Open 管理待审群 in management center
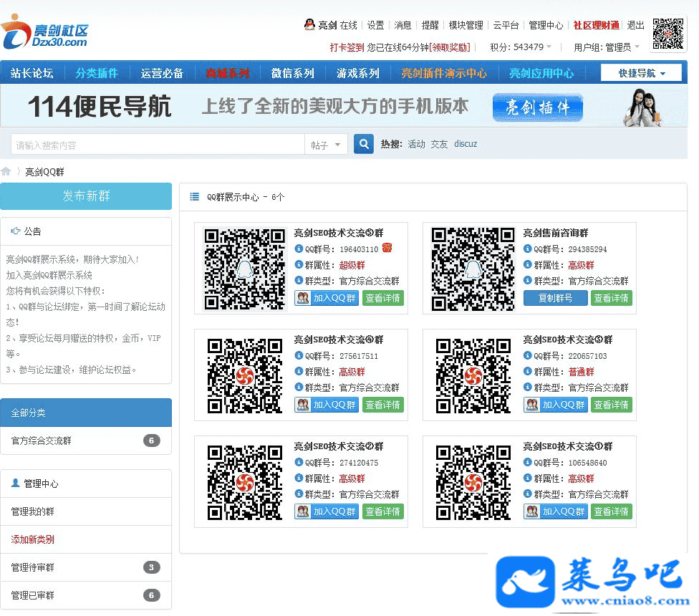Image resolution: width=699 pixels, height=616 pixels. point(32,567)
